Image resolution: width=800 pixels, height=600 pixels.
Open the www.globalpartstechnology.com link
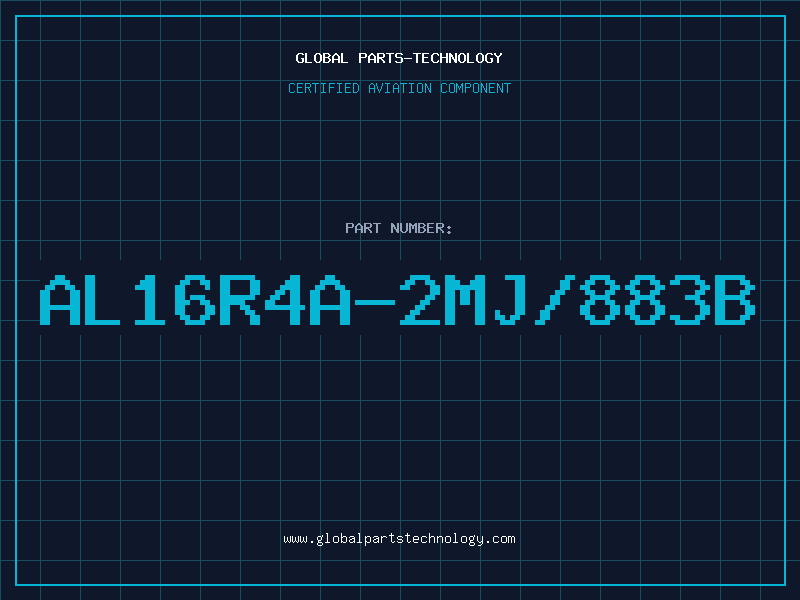point(399,539)
